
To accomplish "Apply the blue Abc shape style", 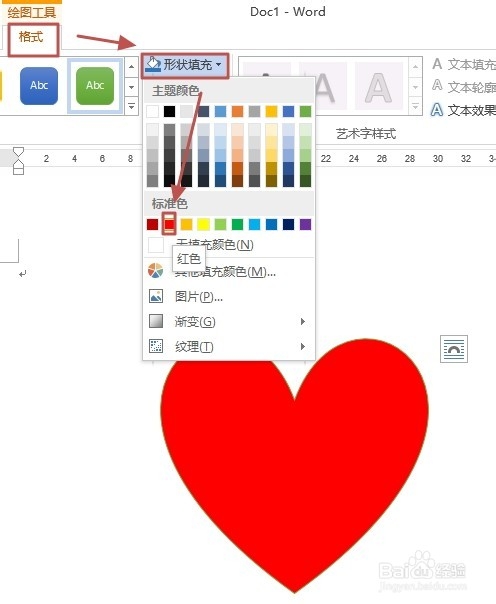I will point(39,86).
